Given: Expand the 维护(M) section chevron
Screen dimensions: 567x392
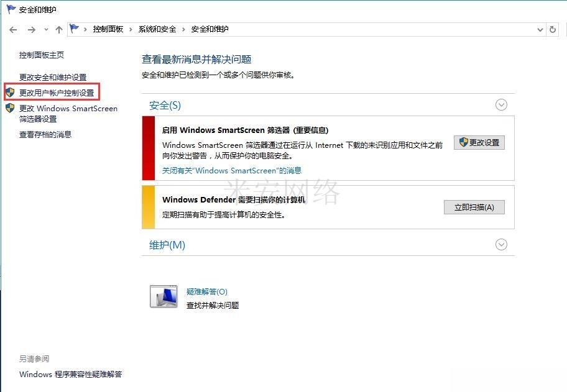Looking at the screenshot, I should (x=501, y=245).
